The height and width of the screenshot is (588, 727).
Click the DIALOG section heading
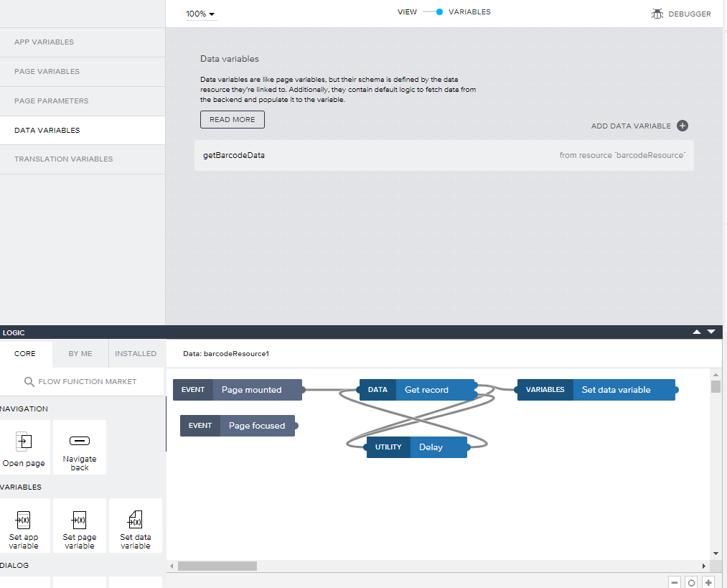(x=14, y=565)
